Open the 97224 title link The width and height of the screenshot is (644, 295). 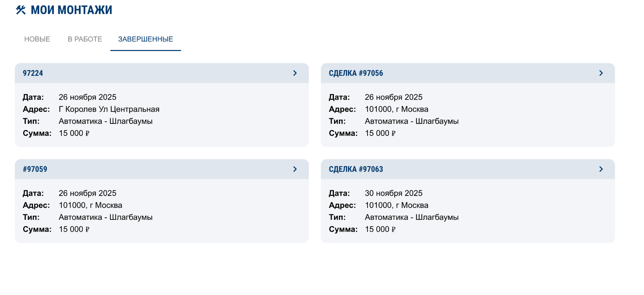33,73
